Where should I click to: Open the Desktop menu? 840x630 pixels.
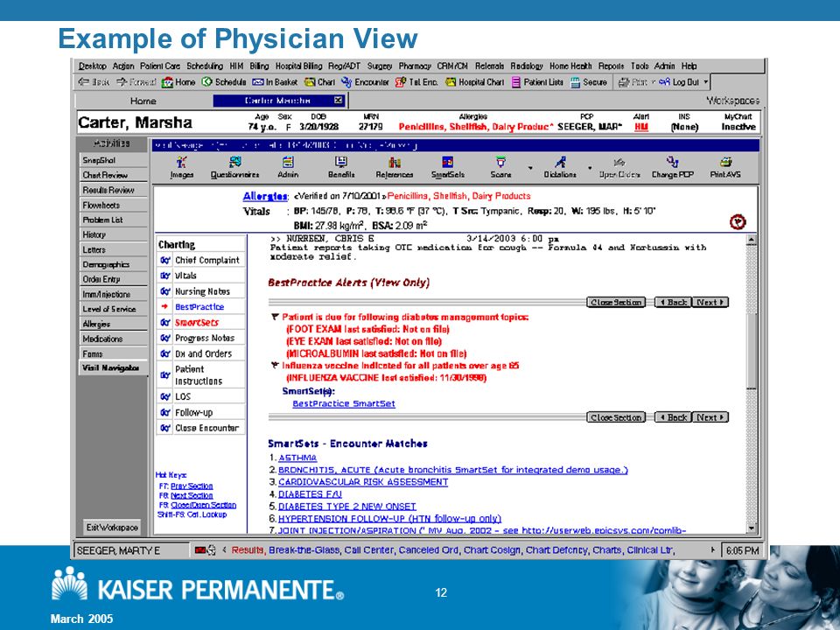93,66
